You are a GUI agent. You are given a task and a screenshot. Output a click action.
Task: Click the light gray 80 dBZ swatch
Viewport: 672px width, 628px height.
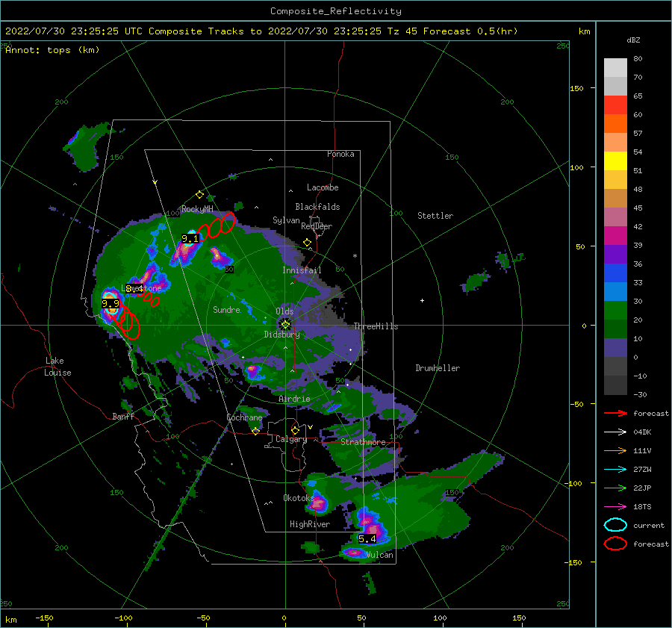click(615, 67)
